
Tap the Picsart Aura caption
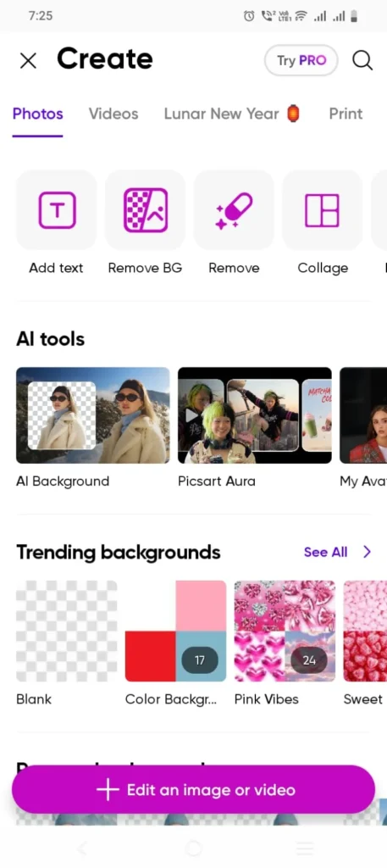[x=217, y=481]
